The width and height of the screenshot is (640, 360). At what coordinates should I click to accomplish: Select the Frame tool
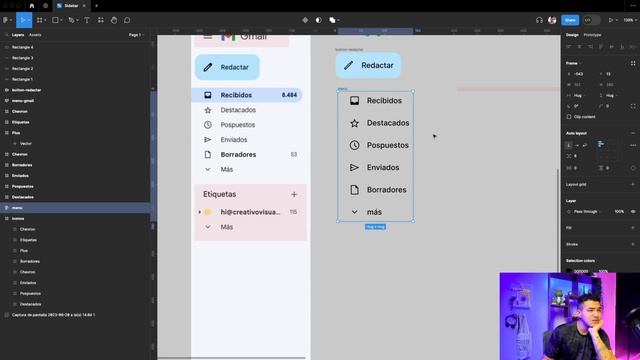coord(40,20)
